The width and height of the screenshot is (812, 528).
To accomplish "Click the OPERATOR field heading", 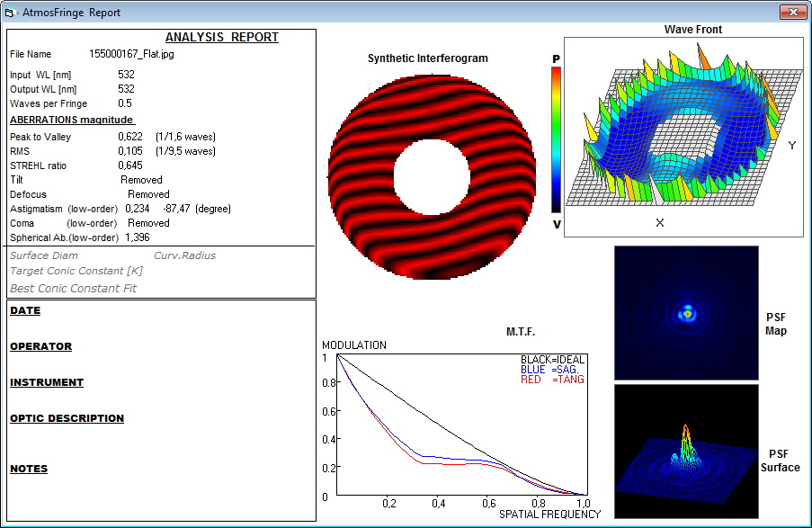I will click(x=40, y=346).
